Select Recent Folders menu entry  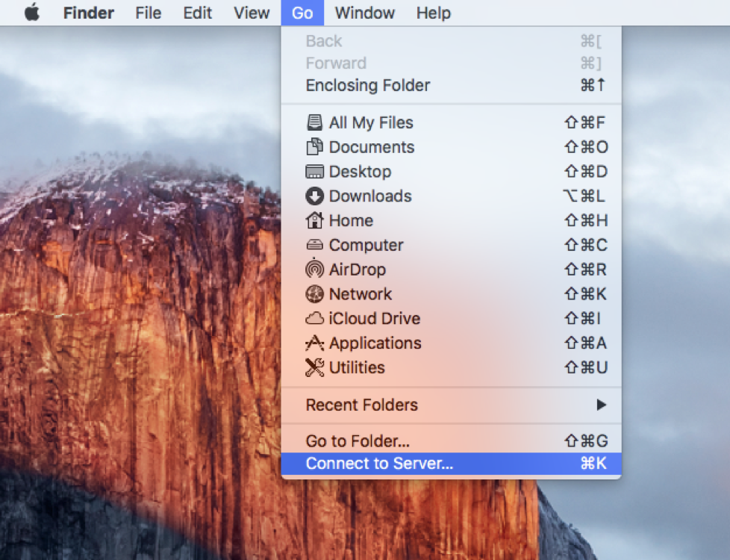451,405
